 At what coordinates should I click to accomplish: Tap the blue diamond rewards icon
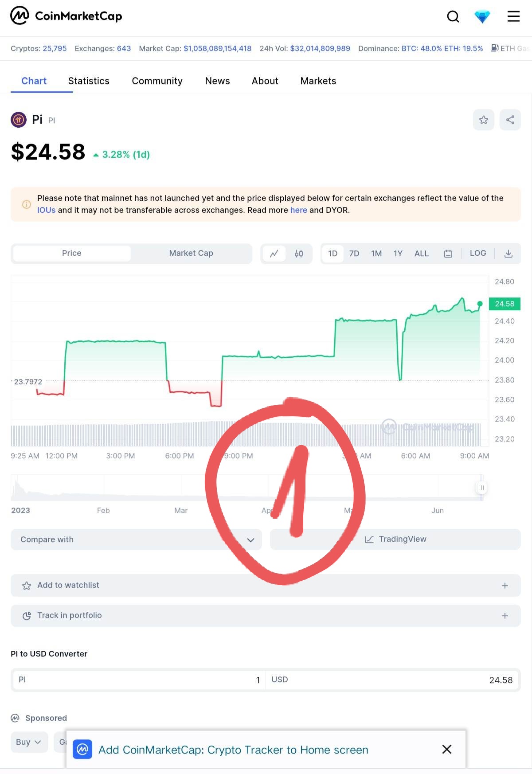coord(482,17)
